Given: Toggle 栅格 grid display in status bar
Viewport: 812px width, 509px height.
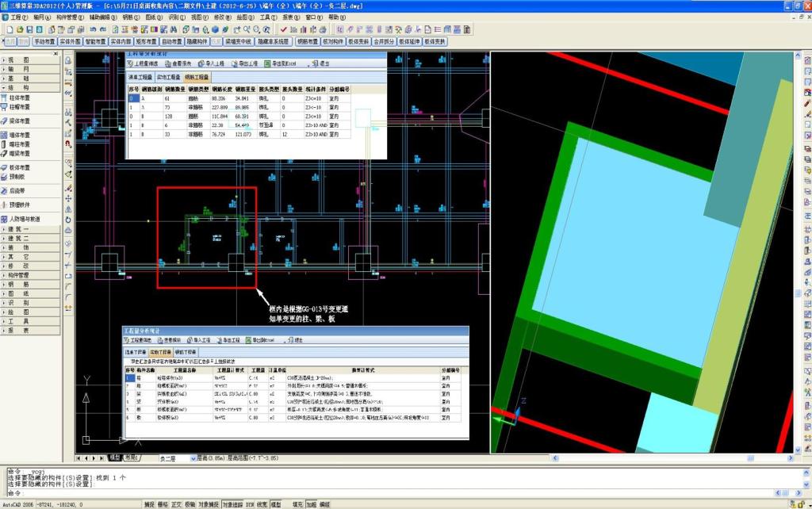Looking at the screenshot, I should tap(163, 504).
